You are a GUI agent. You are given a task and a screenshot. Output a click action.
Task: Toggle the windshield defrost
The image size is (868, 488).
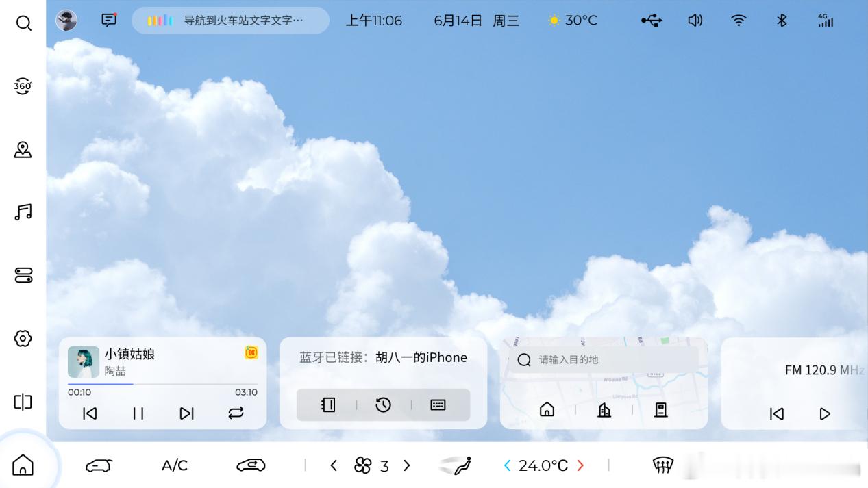pyautogui.click(x=662, y=465)
